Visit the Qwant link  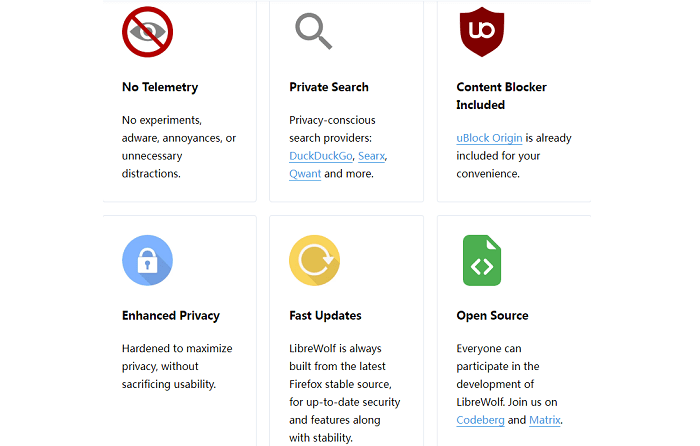pos(305,173)
